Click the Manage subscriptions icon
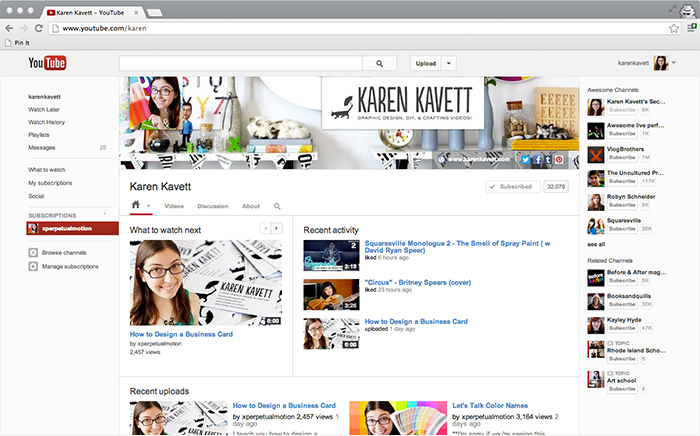Screen dimensions: 700x436 coord(33,266)
